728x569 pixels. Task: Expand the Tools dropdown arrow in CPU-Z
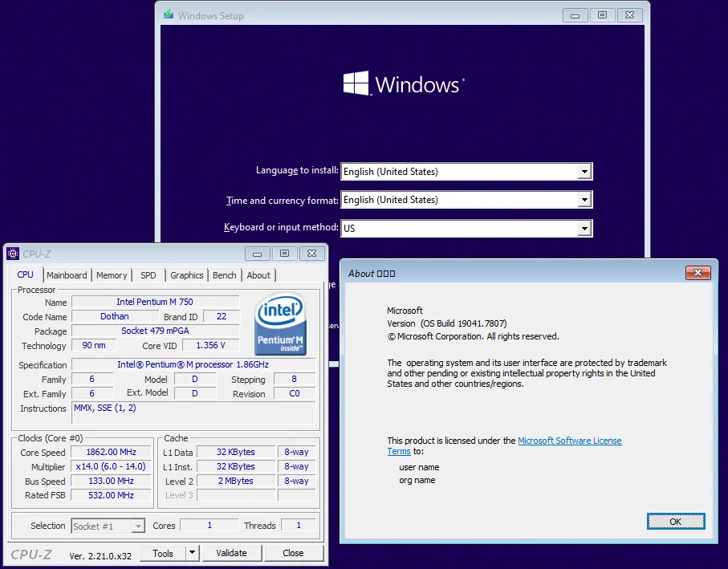[192, 553]
